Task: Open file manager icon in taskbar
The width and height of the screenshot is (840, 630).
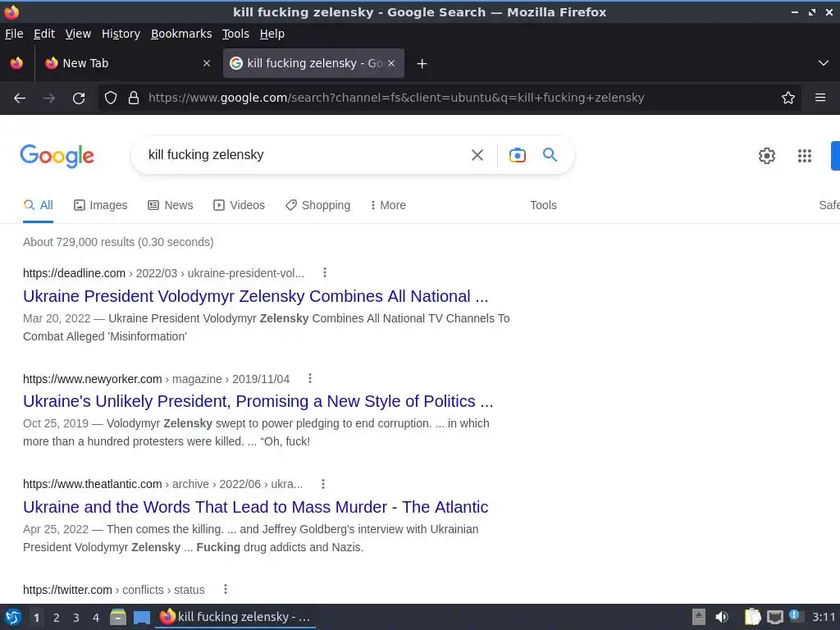Action: [x=118, y=617]
